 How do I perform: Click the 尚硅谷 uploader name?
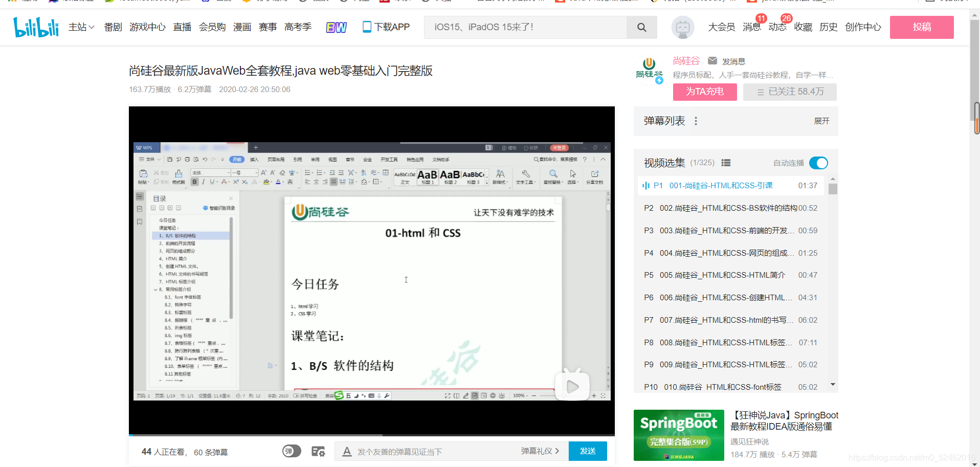point(686,61)
